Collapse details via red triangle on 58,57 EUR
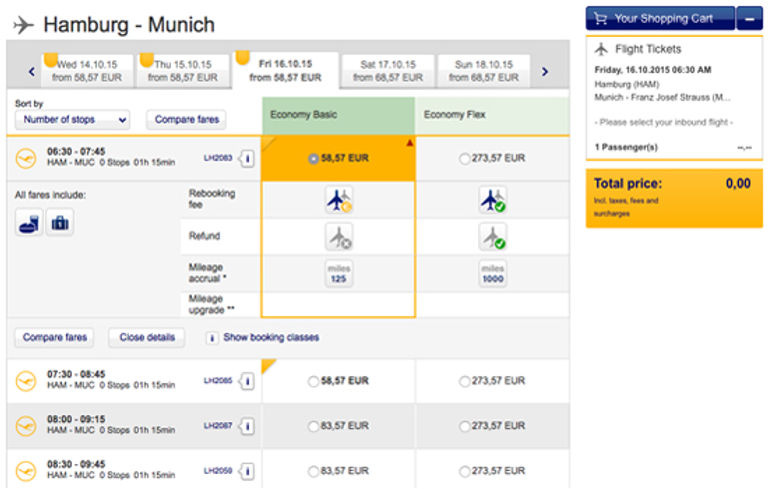768x489 pixels. 409,143
